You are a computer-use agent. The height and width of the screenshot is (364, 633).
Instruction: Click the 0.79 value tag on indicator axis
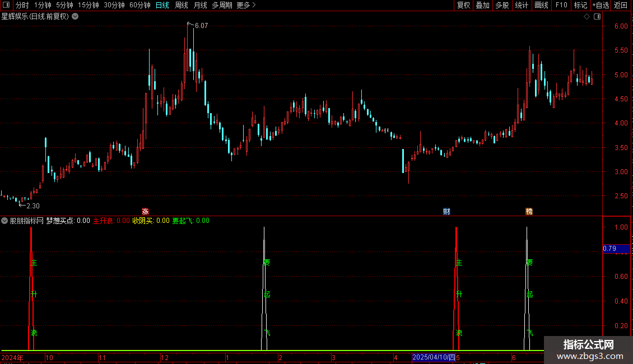(x=616, y=249)
